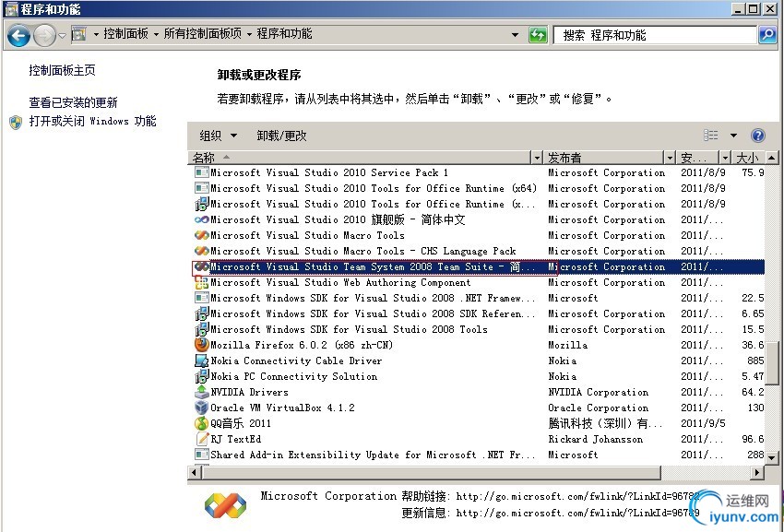Click the Oracle VM VirtualBox 4.1.2 icon
Screen dimensions: 784x532
point(201,408)
